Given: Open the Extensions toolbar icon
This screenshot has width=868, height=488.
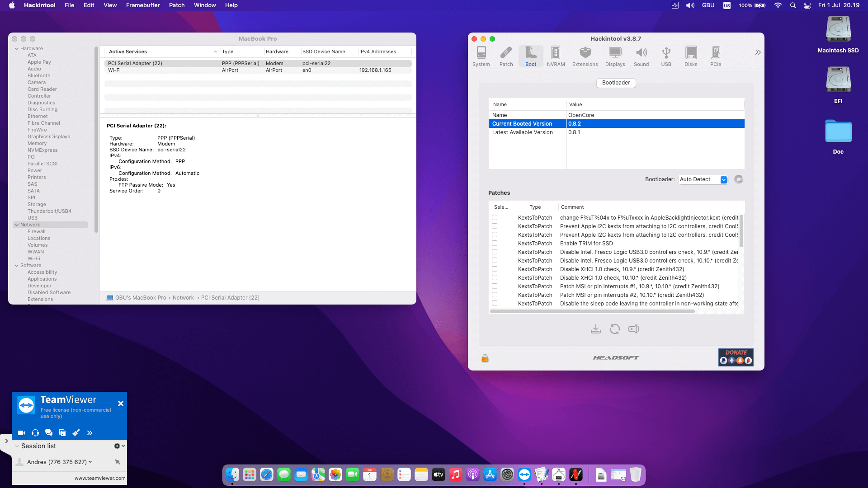Looking at the screenshot, I should (x=585, y=56).
